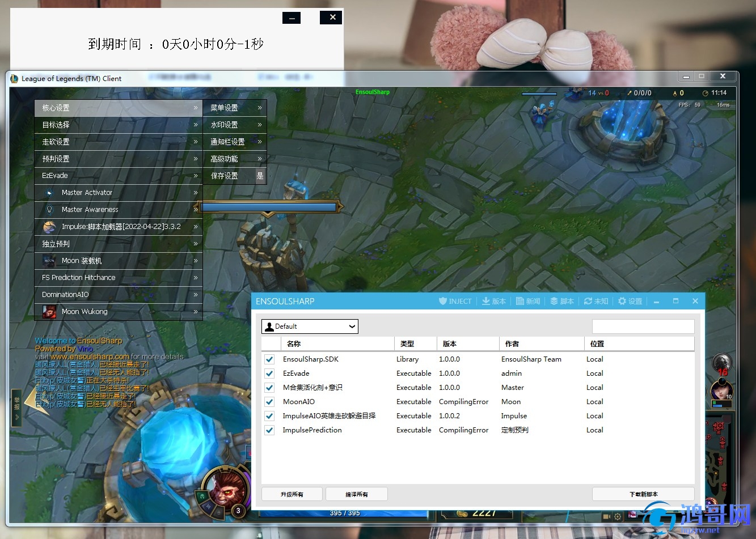Click the 下载新脚本 button
The image size is (756, 539).
pyautogui.click(x=643, y=494)
